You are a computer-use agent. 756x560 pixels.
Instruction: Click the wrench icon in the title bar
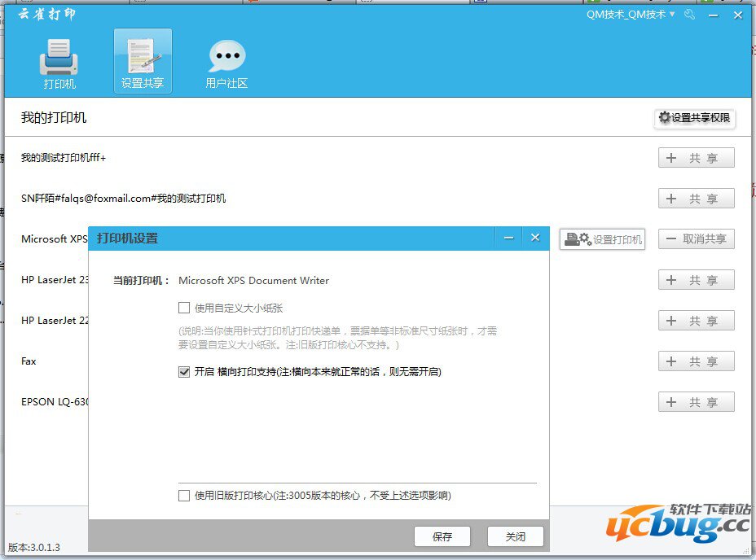tap(689, 15)
